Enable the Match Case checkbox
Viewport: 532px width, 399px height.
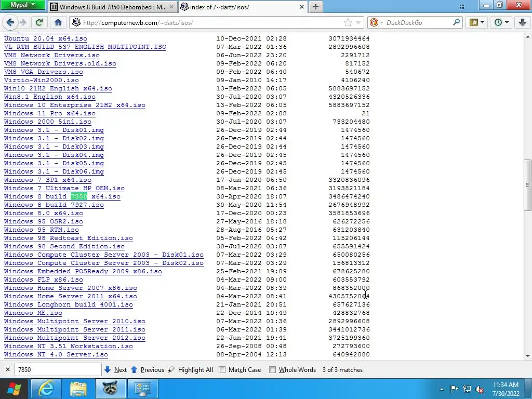pos(222,370)
